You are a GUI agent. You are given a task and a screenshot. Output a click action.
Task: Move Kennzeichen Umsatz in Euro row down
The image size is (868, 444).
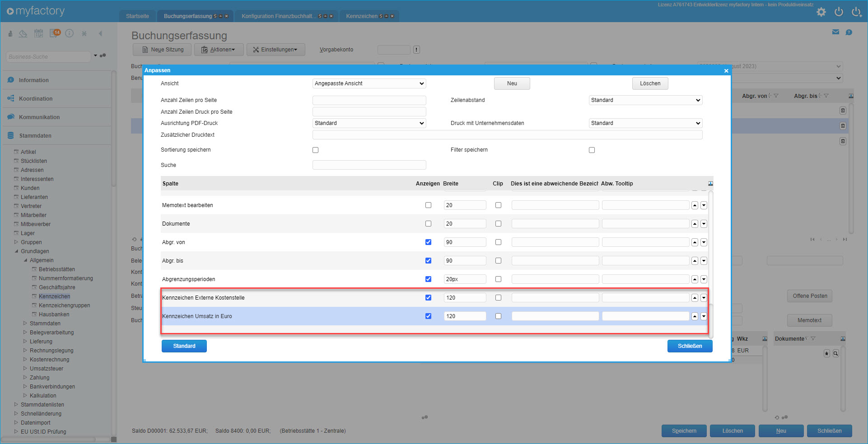pos(704,316)
